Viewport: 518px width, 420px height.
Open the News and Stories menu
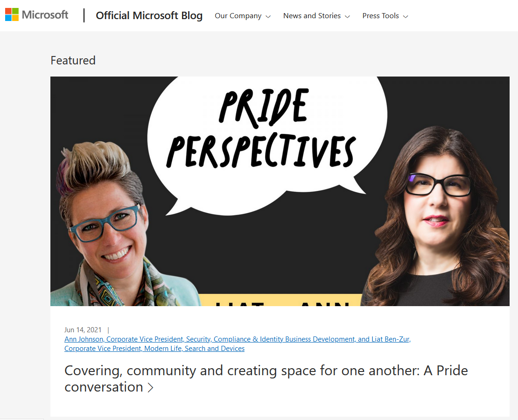coord(312,16)
